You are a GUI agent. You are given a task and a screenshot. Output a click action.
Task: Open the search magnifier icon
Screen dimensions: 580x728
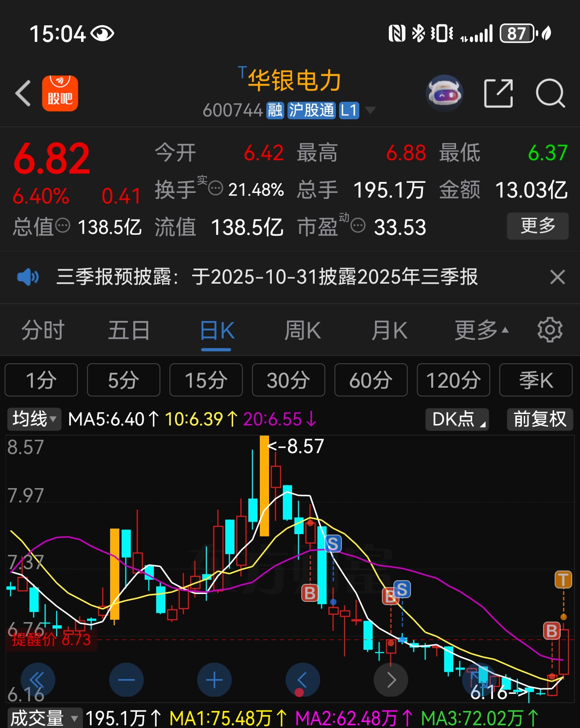pos(551,93)
